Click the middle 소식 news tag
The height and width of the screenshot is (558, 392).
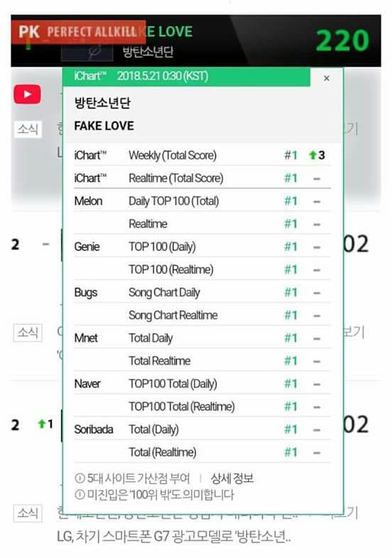[x=28, y=333]
